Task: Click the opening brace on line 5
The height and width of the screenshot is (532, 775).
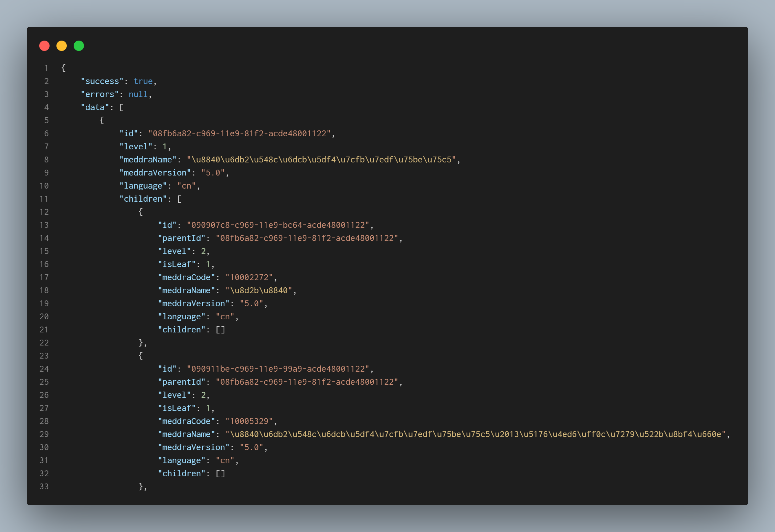Action: [102, 120]
